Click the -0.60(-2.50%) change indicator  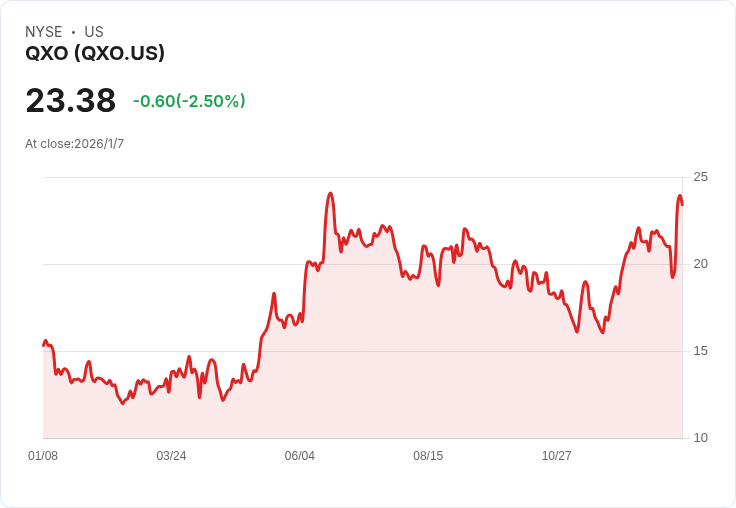click(x=189, y=101)
